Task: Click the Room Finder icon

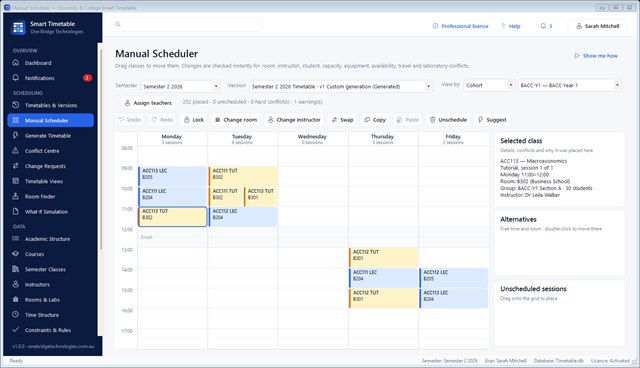Action: coord(16,196)
